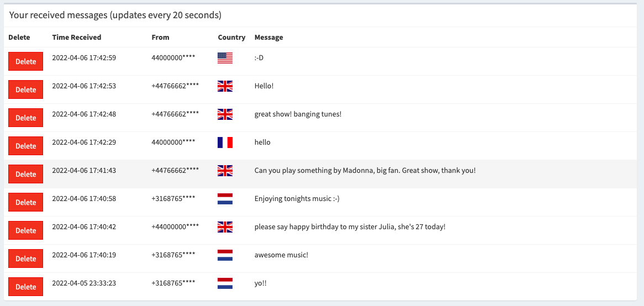Image resolution: width=644 pixels, height=306 pixels.
Task: Delete the 'Hello!' message from 17:42:53
Action: coord(26,89)
